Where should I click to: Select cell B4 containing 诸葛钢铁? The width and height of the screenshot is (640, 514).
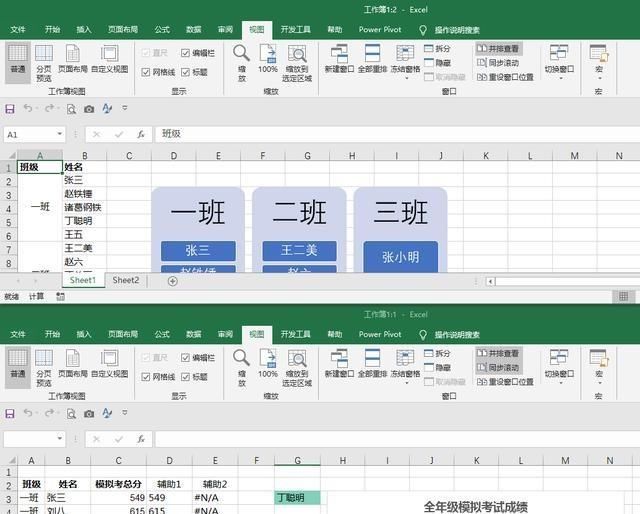[84, 207]
